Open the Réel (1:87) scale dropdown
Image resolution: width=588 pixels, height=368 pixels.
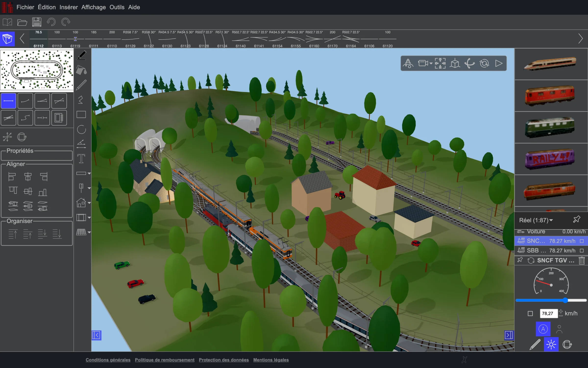coord(536,220)
